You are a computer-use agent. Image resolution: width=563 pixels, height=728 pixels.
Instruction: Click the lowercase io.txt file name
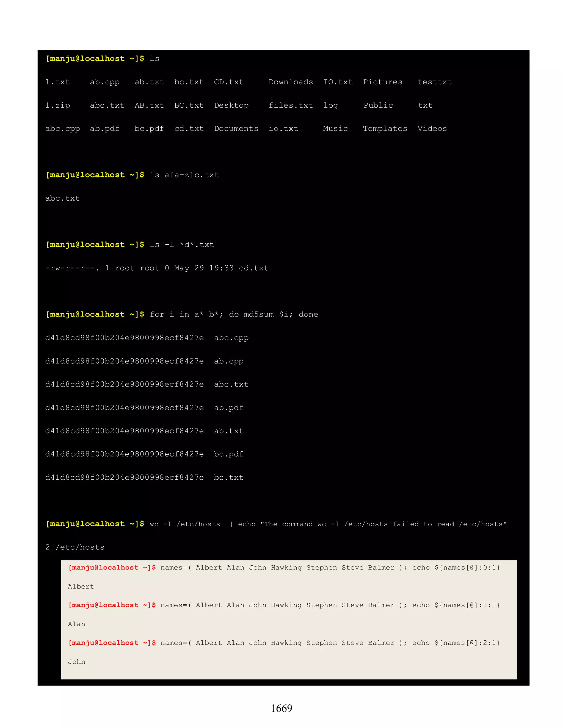pyautogui.click(x=283, y=129)
